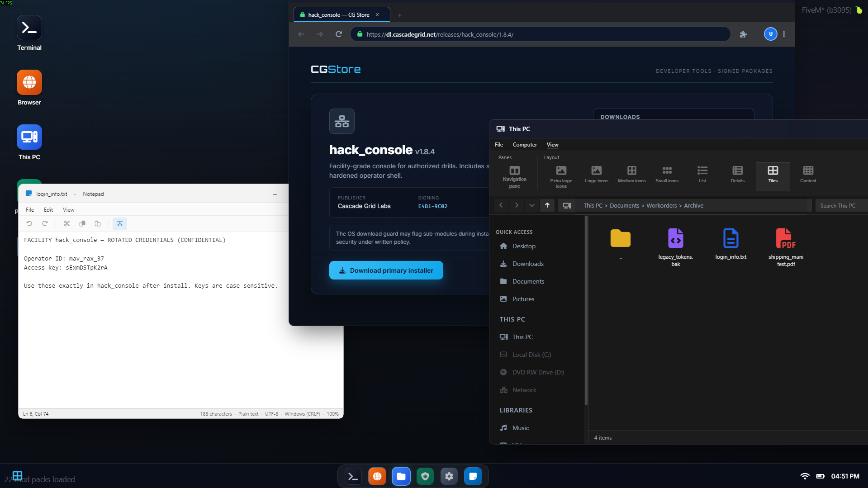Open Notepad File menu
Viewport: 868px width, 488px height.
[30, 210]
